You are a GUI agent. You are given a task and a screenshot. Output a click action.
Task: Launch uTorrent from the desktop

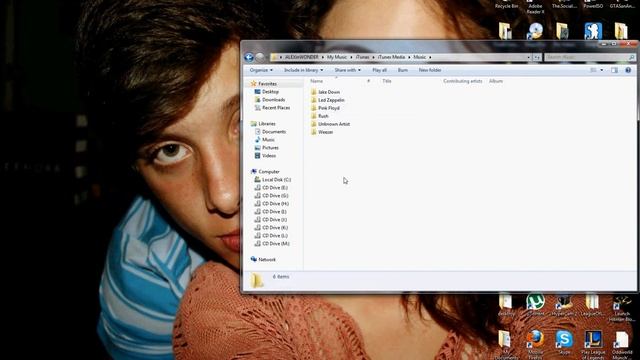535,304
